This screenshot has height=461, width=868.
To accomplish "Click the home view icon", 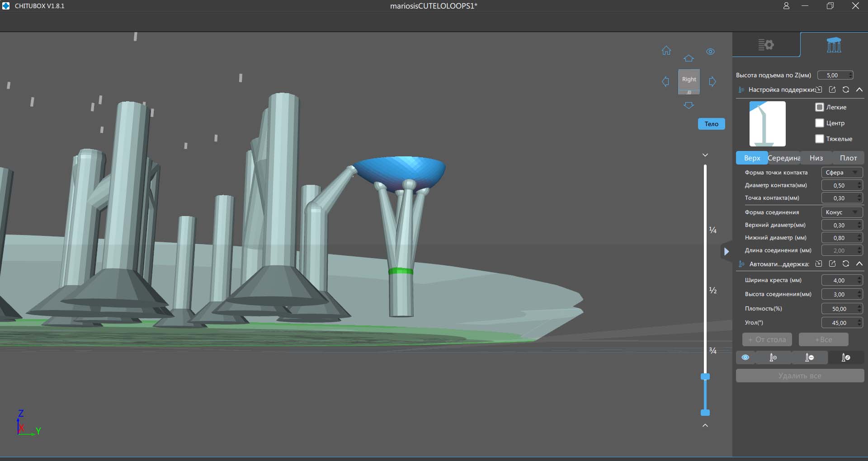I will click(666, 51).
